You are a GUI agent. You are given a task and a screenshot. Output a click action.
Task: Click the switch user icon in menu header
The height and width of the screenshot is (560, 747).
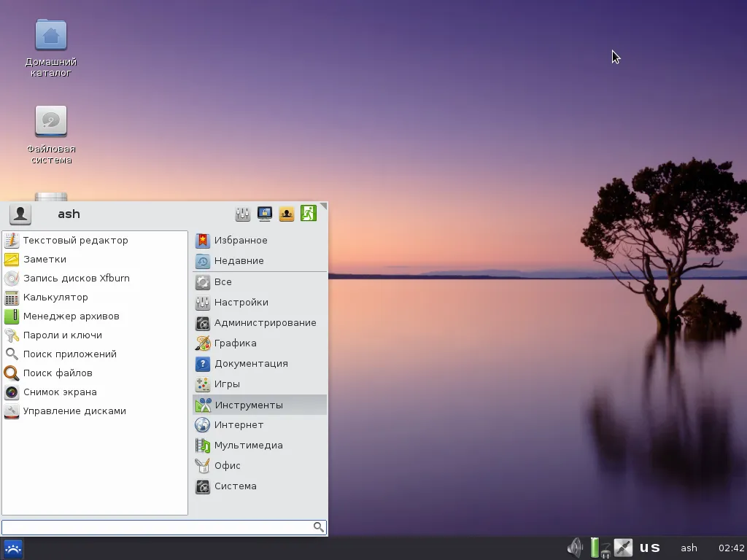click(x=286, y=214)
